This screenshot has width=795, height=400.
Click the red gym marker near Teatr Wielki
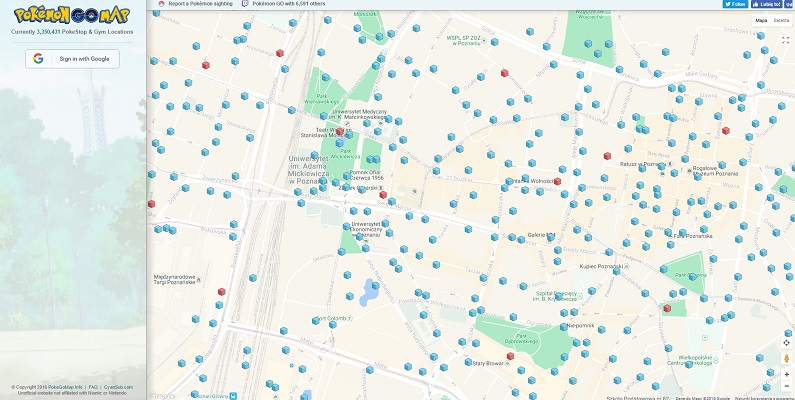tap(340, 131)
